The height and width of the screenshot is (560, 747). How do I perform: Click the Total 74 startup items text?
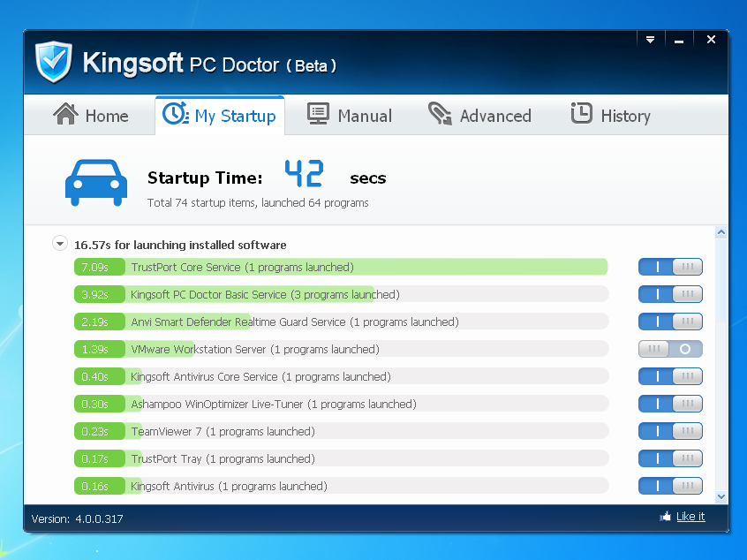click(x=258, y=202)
